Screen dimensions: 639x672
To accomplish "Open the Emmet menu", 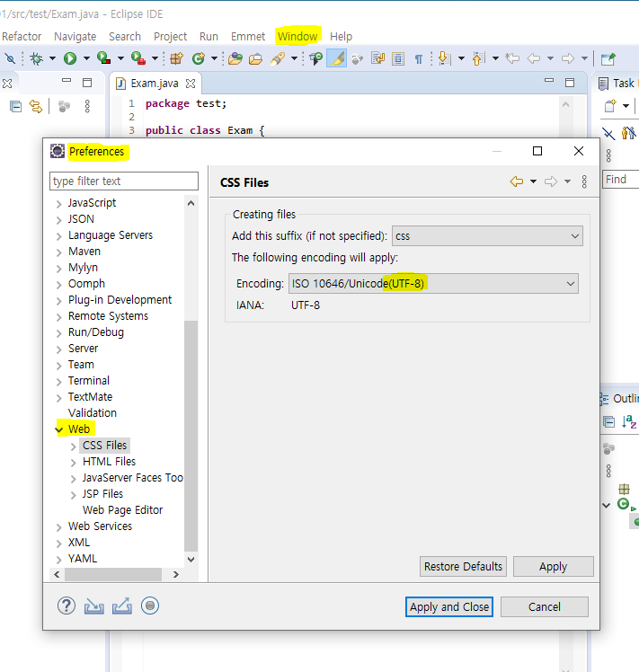I will click(248, 37).
